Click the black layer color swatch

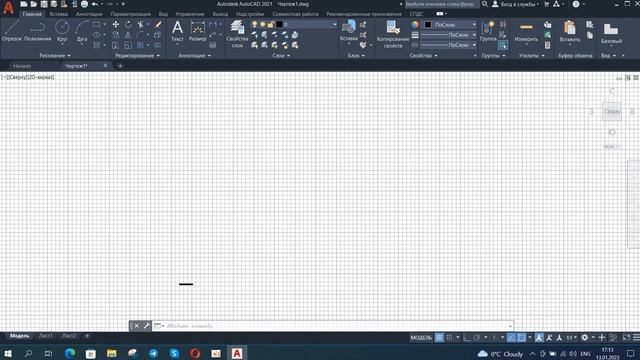[x=279, y=24]
